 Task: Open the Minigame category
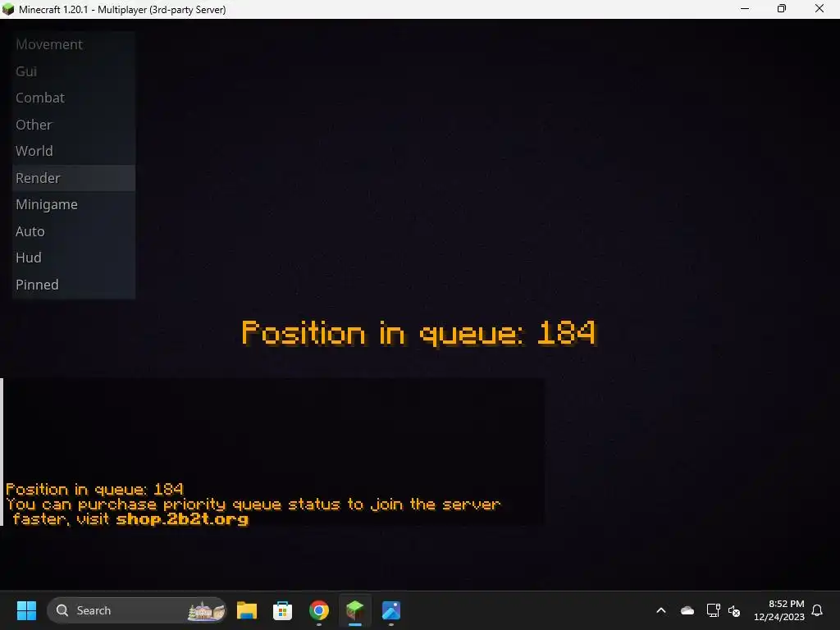(73, 204)
